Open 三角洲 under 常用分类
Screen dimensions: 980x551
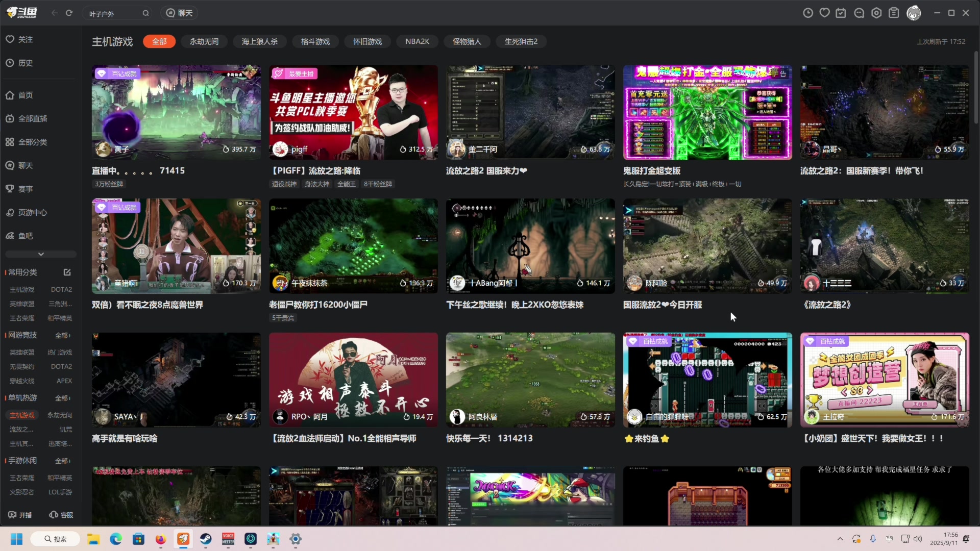click(x=60, y=304)
